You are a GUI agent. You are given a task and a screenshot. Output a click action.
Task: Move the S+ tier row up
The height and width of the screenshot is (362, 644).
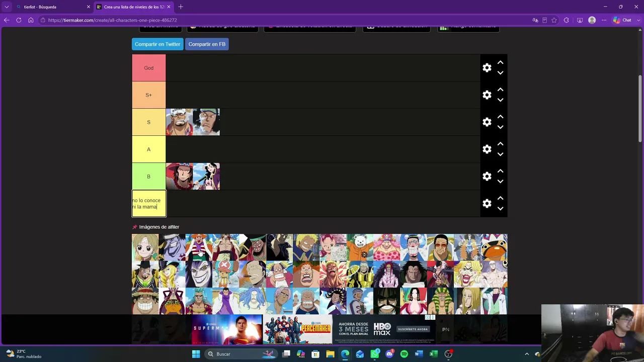point(500,89)
